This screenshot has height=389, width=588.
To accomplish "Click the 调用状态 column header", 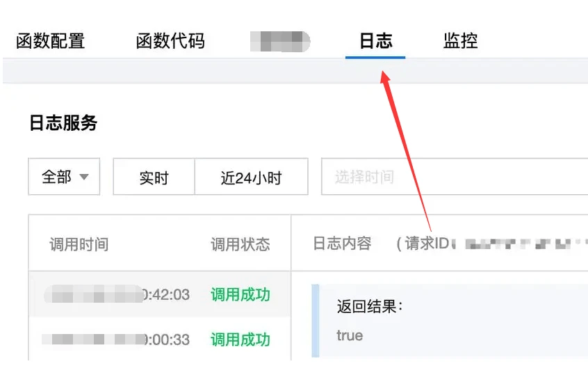I will (x=240, y=244).
